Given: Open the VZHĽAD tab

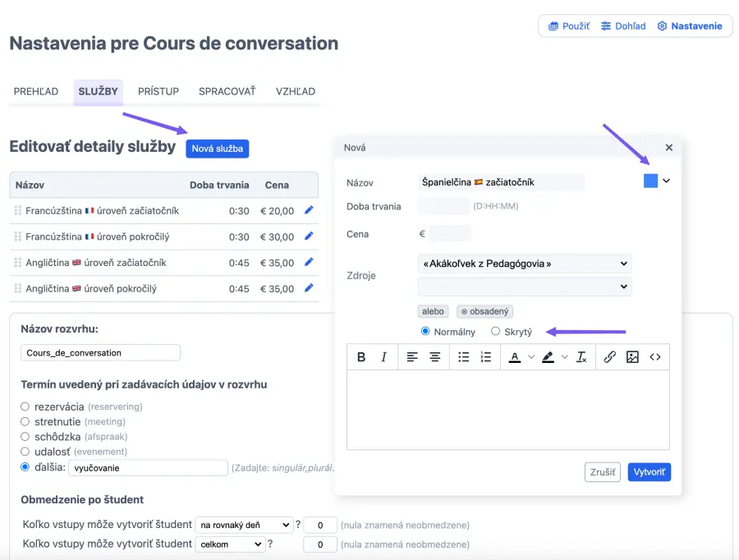Looking at the screenshot, I should pos(296,91).
